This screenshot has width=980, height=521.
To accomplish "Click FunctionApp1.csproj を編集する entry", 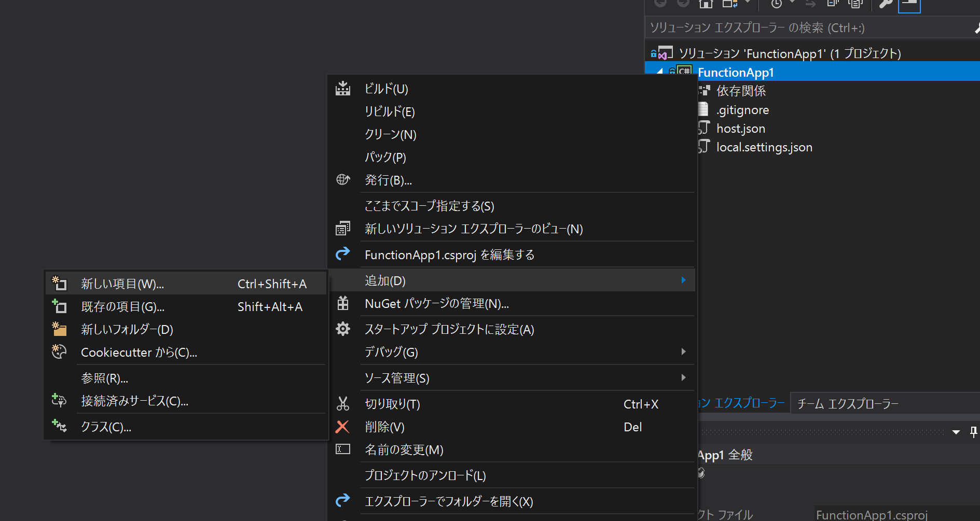I will coord(449,255).
